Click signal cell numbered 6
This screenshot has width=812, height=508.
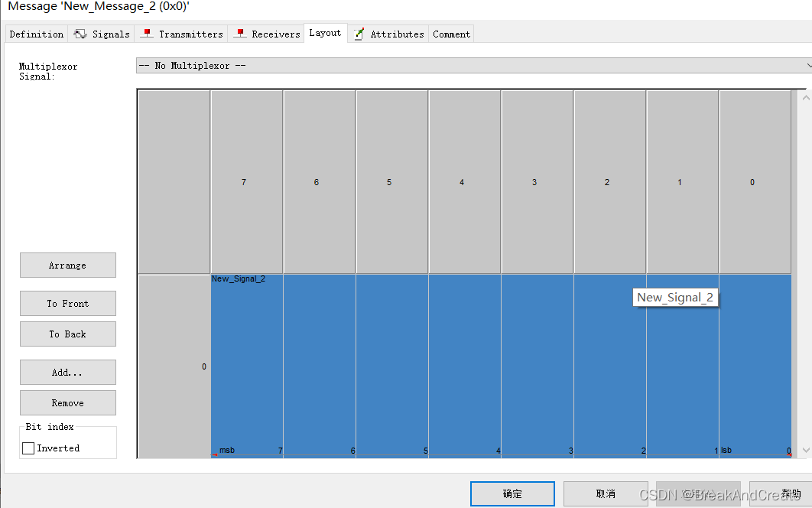click(x=320, y=366)
